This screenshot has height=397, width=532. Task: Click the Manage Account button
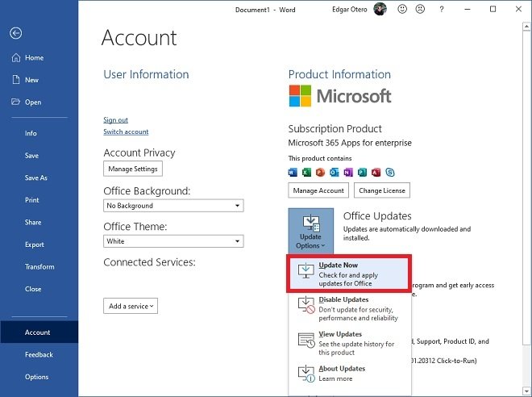[318, 190]
